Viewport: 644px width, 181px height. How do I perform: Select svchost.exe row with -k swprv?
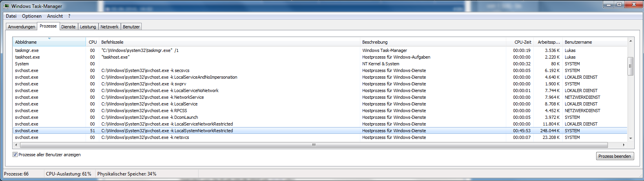(320, 84)
